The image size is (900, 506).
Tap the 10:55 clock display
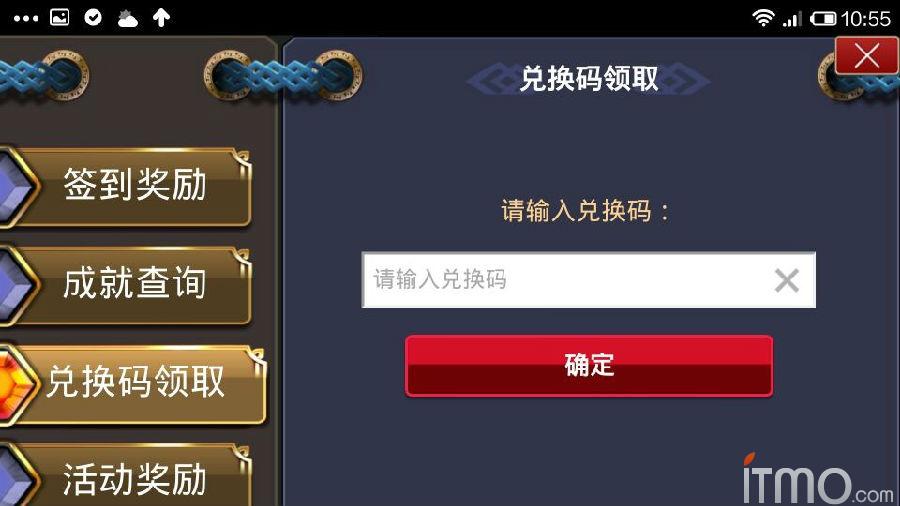click(x=866, y=19)
